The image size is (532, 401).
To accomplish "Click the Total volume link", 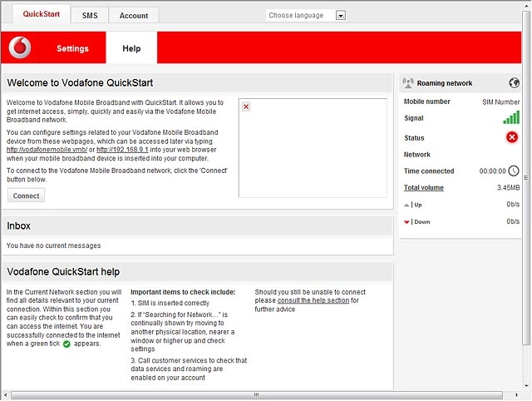I will point(424,187).
